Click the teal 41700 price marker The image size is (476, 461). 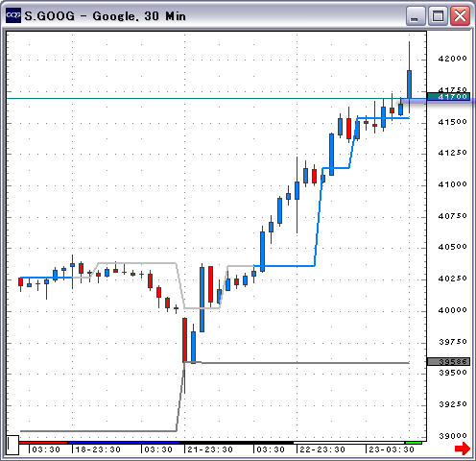click(448, 96)
